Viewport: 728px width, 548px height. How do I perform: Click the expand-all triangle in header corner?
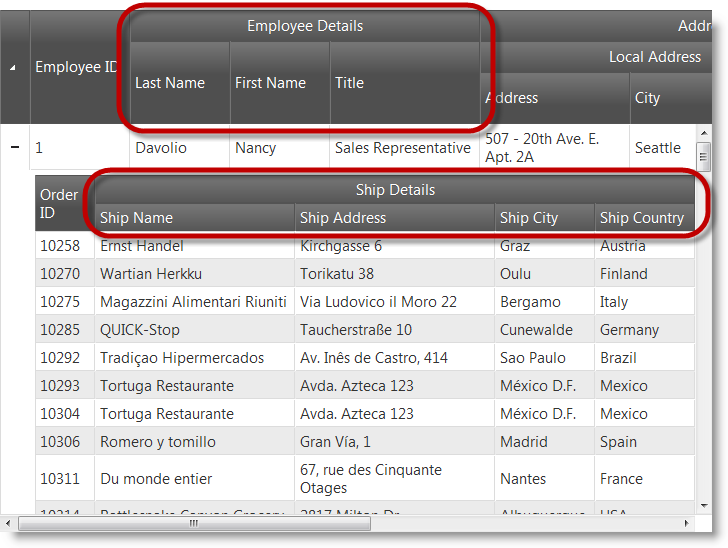[x=13, y=67]
